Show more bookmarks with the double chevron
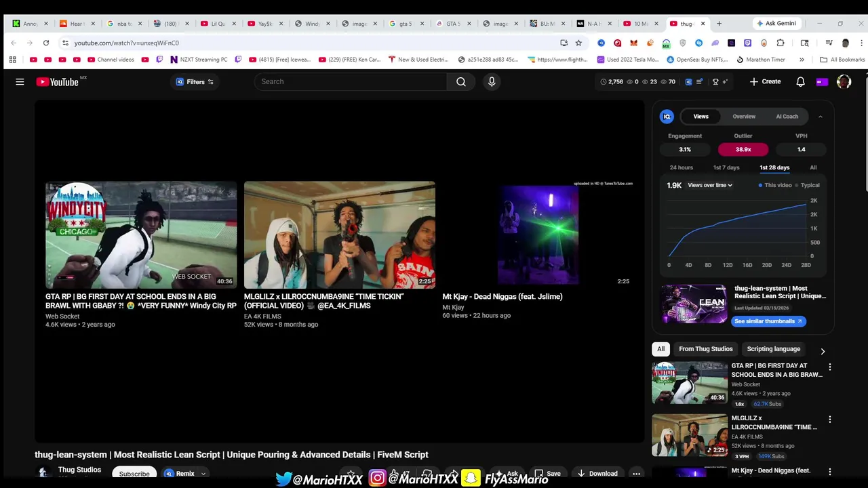Screen dimensions: 868x488 [x=802, y=60]
